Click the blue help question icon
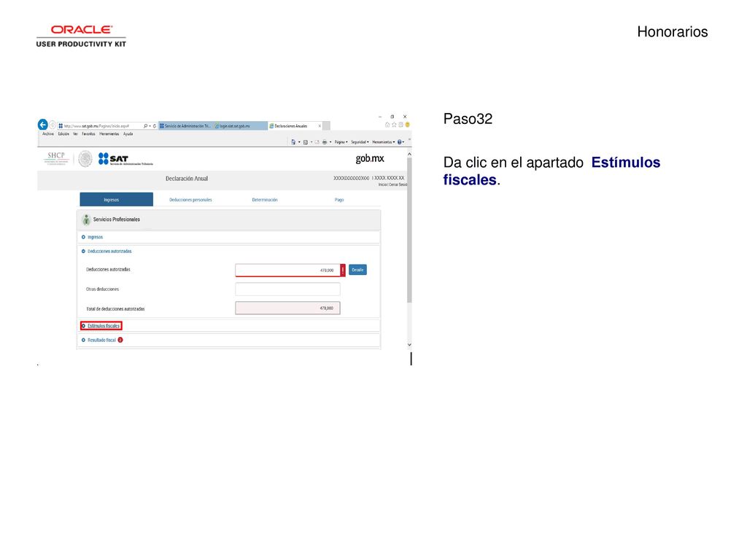Screen dimensions: 747x560 tap(399, 142)
